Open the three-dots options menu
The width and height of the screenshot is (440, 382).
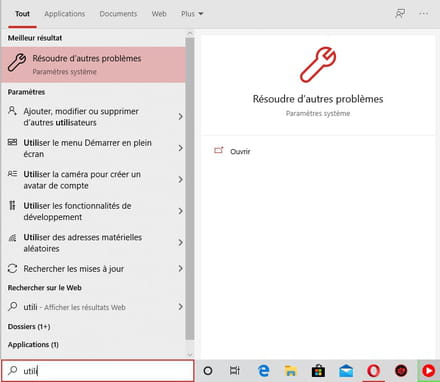(424, 14)
